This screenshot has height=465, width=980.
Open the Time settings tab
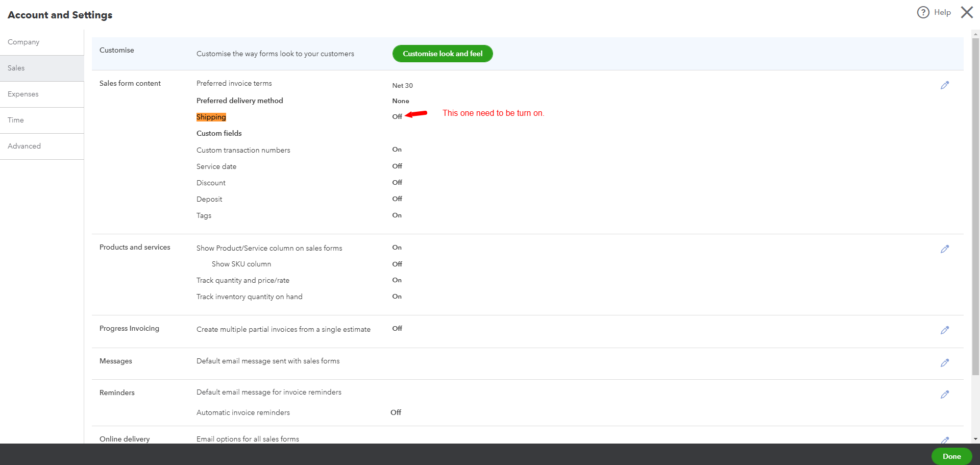click(16, 120)
